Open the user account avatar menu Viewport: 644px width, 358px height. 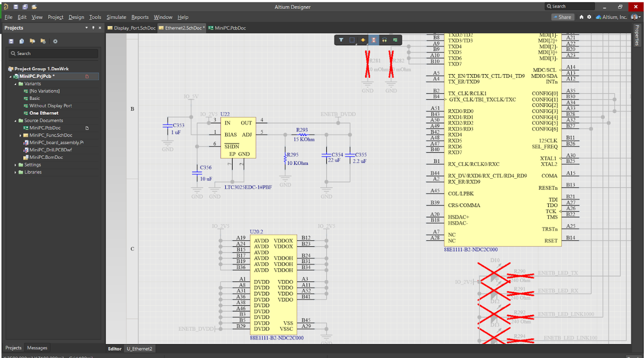[635, 17]
